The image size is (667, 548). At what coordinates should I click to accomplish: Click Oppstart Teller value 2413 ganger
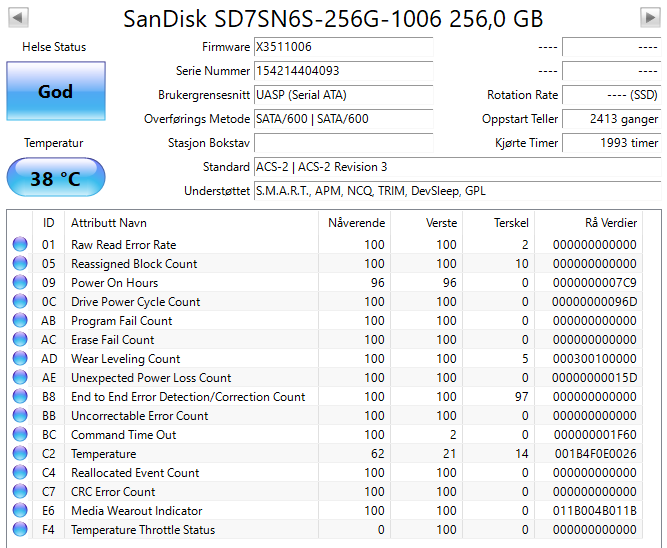point(611,119)
